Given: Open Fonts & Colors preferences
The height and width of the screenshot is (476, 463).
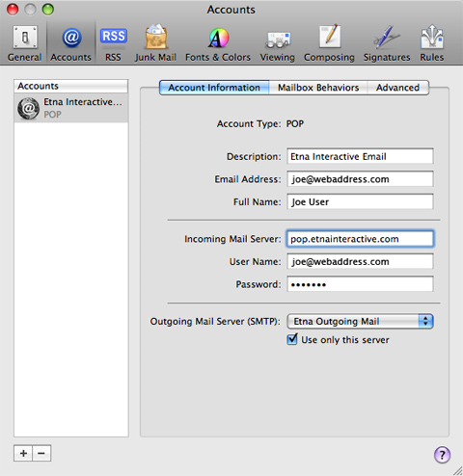Looking at the screenshot, I should [x=218, y=43].
